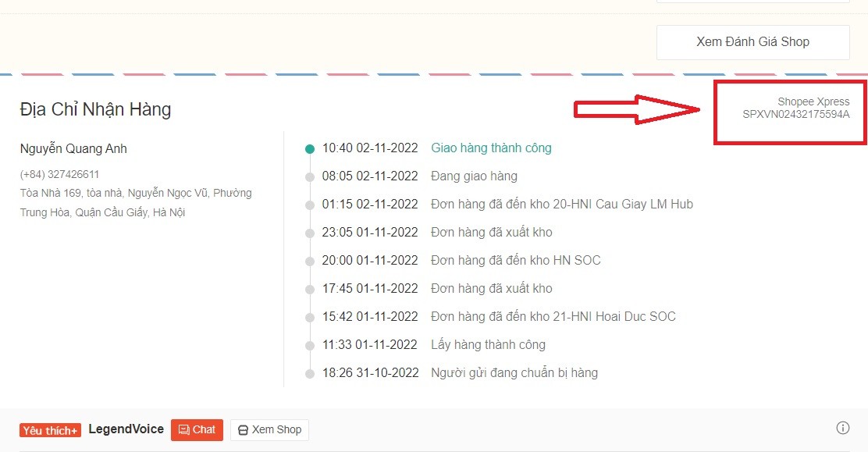868x452 pixels.
Task: Click entry Đơn hàng đã đến kho 20-HNI Cau Giay LM Hub
Action: [562, 205]
